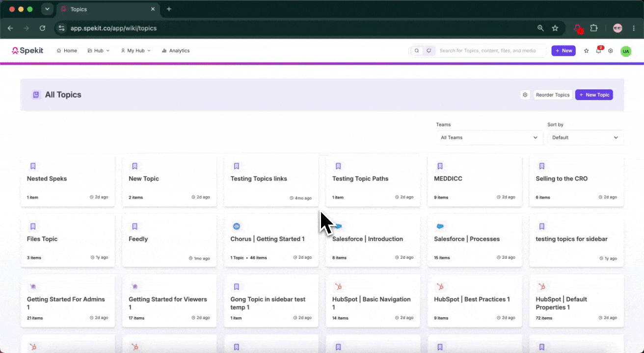Image resolution: width=644 pixels, height=353 pixels.
Task: Create a topic with the New Topic button
Action: 594,95
